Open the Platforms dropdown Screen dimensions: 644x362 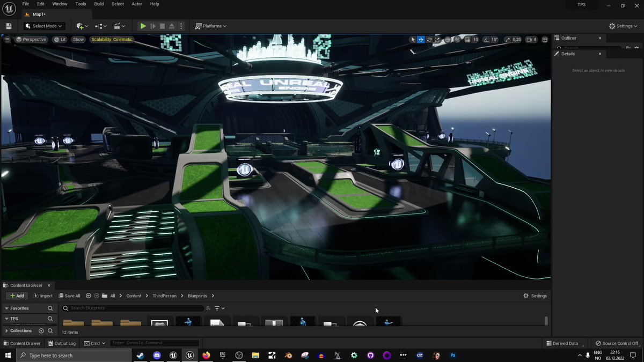point(211,26)
